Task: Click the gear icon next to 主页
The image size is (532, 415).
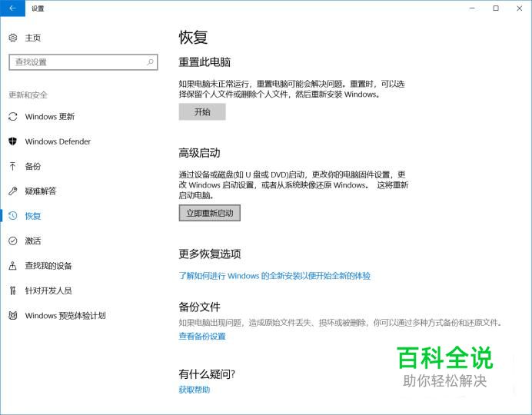Action: coord(13,38)
